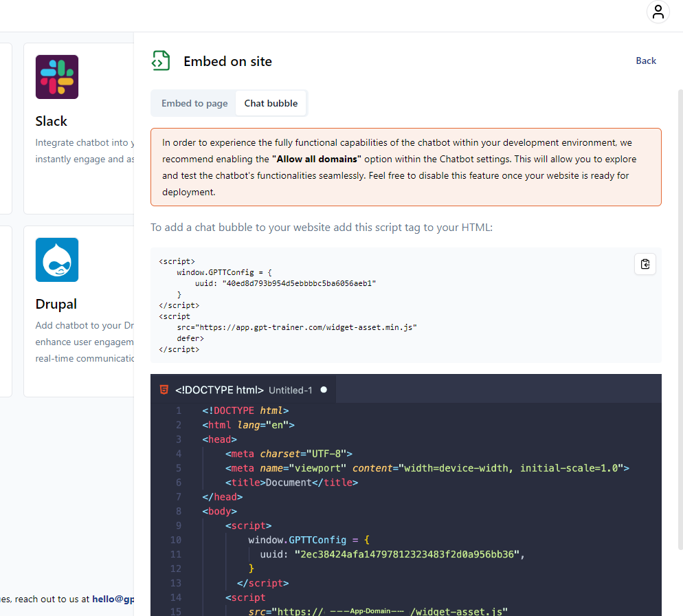Open the Untitled-1 editor tab

click(243, 390)
